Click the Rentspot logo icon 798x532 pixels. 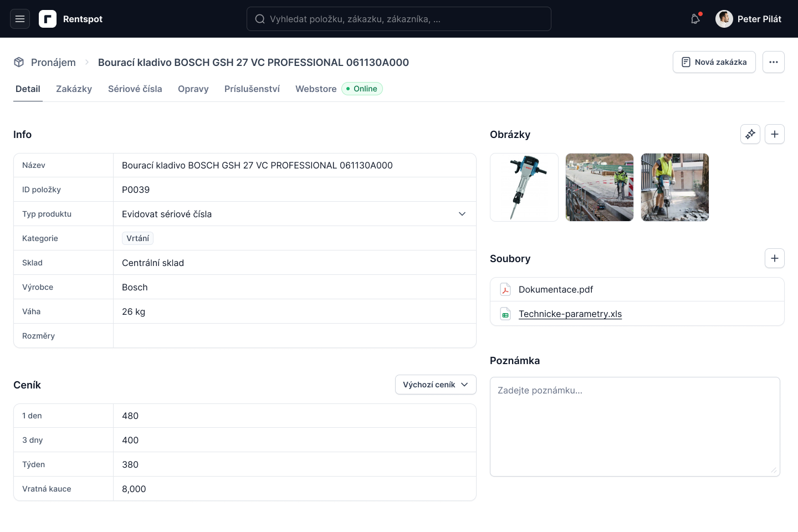tap(48, 19)
